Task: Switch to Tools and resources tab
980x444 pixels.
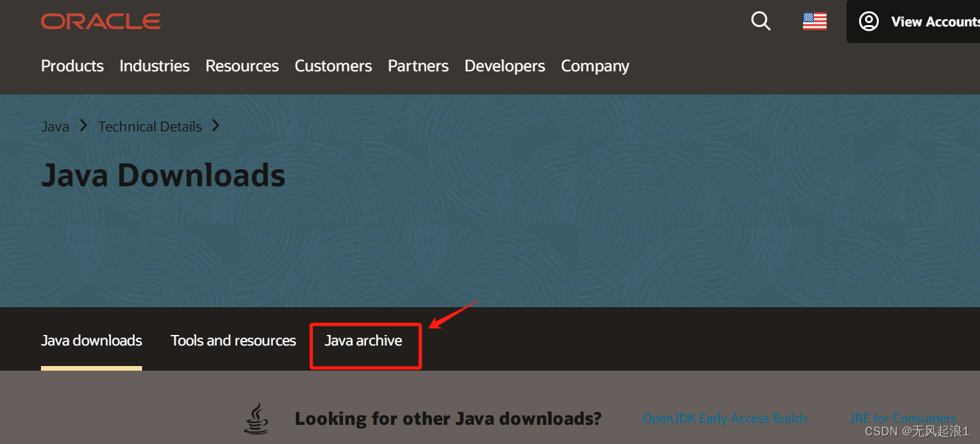Action: pos(233,341)
